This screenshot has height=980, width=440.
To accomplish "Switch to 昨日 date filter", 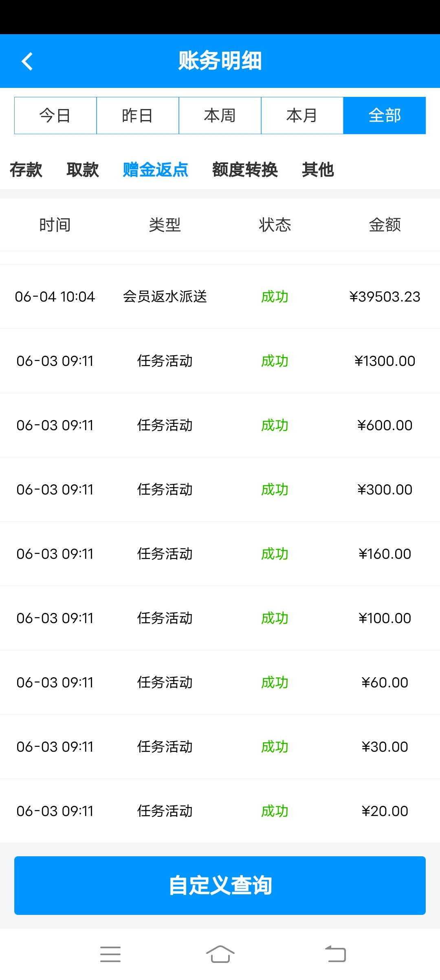I will coord(138,116).
